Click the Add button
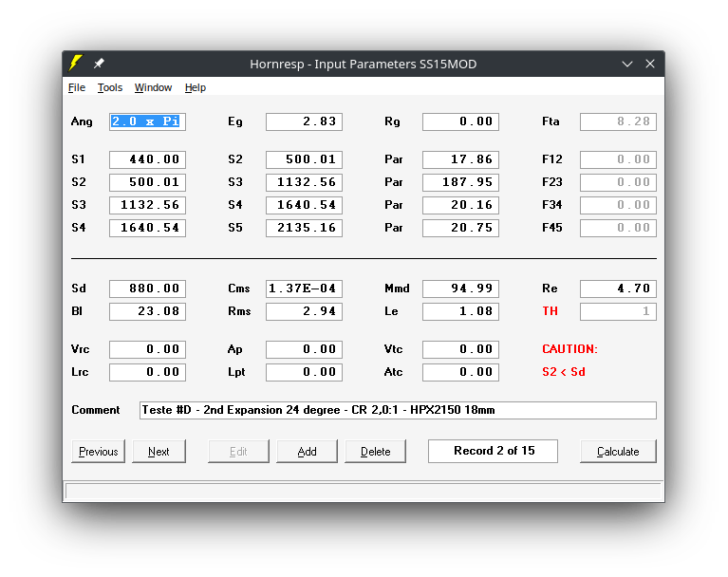This screenshot has height=577, width=728. [307, 451]
